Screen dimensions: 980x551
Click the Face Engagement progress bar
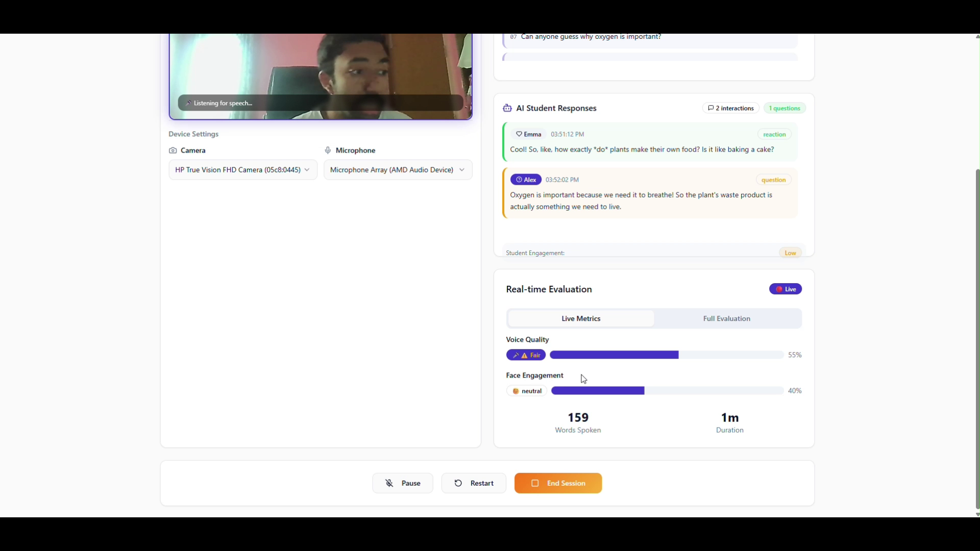[667, 391]
